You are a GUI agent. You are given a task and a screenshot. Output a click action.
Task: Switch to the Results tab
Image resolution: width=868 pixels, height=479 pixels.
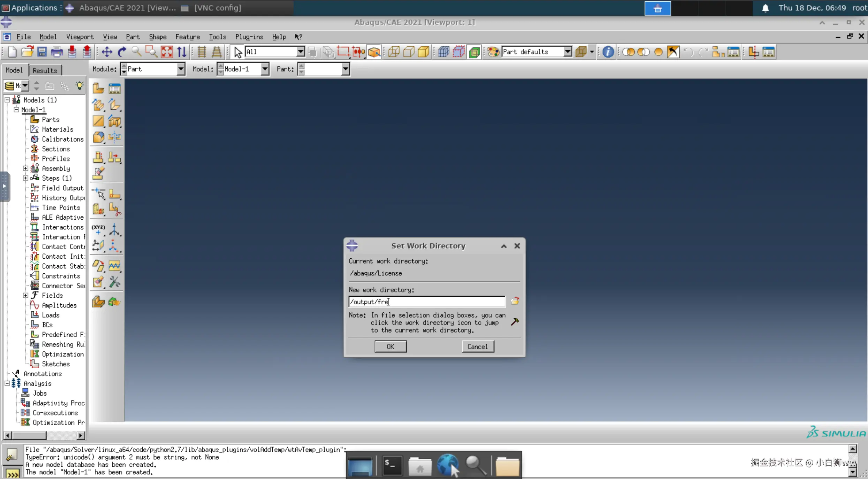(45, 70)
